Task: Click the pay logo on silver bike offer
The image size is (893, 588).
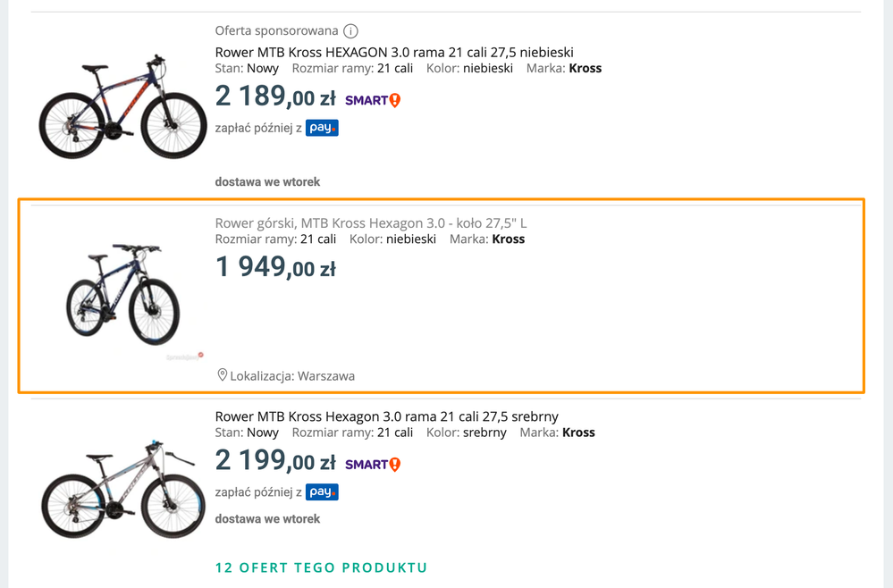Action: coord(322,491)
